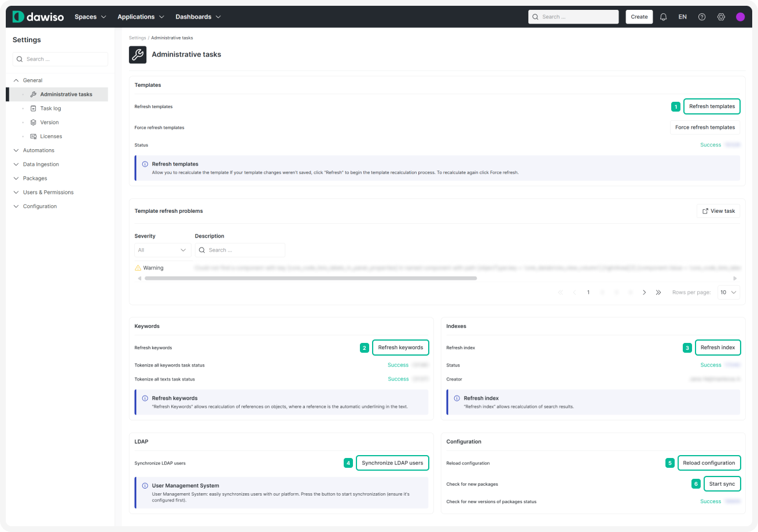Screen dimensions: 758x532
Task: Collapse the General section in sidebar
Action: 32,80
